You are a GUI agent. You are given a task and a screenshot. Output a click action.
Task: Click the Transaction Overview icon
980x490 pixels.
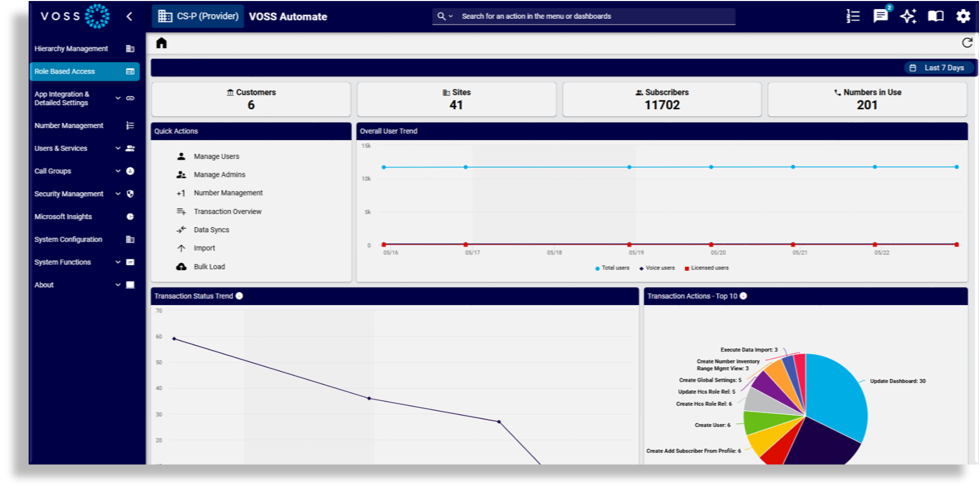tap(181, 211)
